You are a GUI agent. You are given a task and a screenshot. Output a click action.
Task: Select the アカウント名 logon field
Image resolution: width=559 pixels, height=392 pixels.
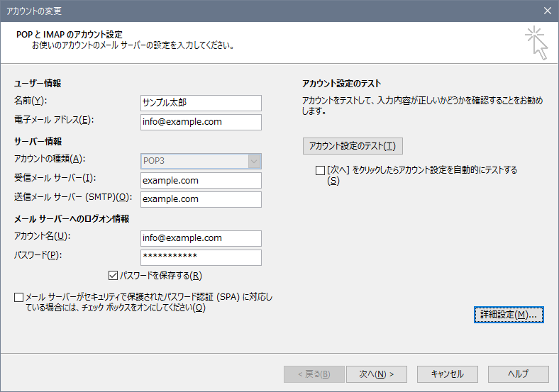tap(201, 238)
